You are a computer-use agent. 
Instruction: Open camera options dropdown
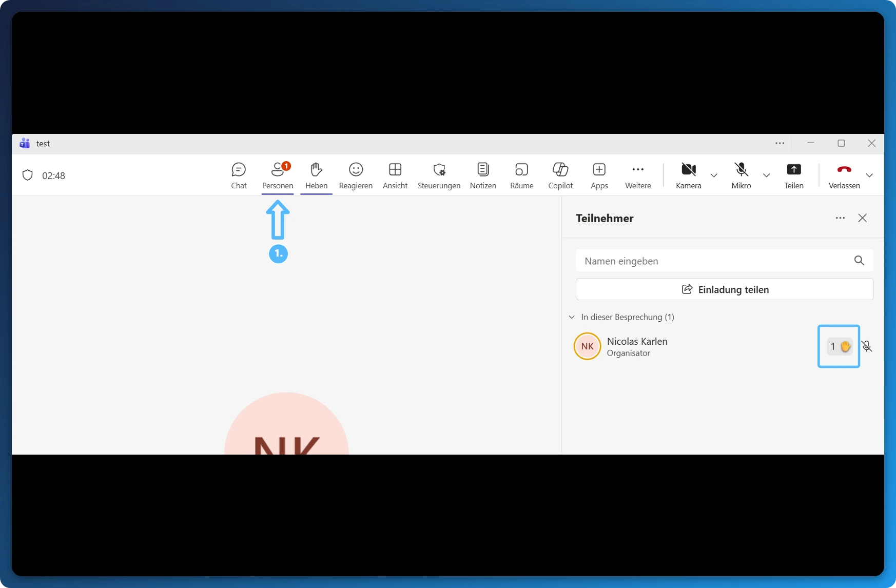pos(714,176)
